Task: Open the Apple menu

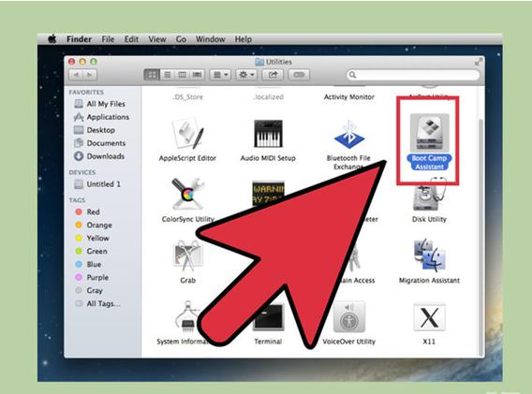Action: pos(52,39)
